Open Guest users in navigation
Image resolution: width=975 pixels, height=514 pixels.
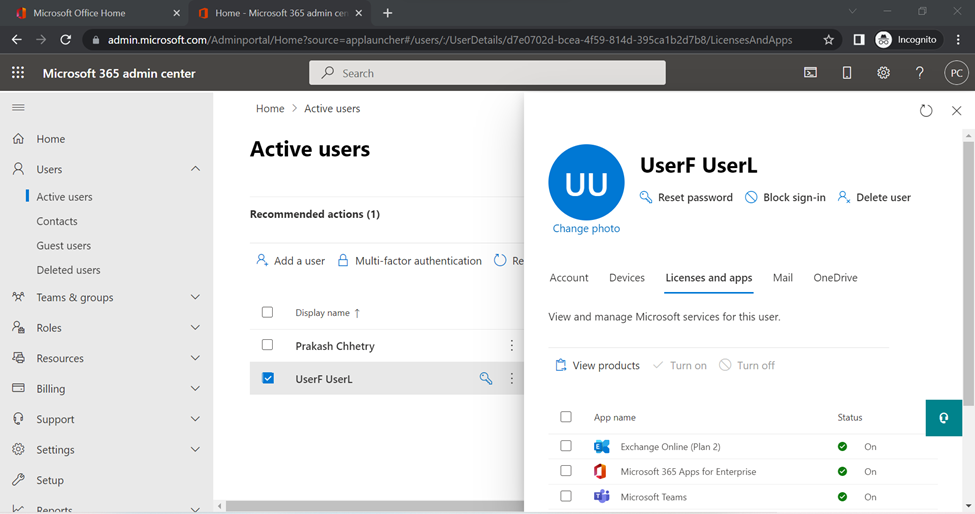63,246
